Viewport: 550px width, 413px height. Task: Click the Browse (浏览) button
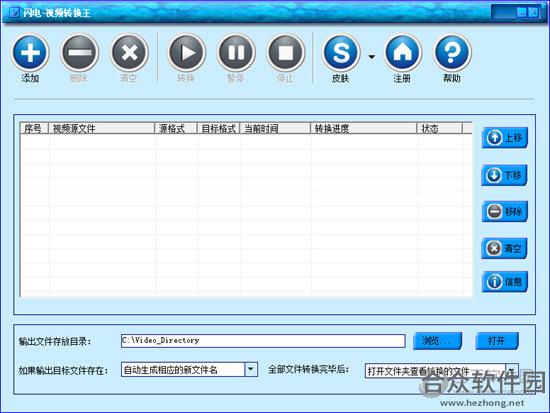[x=437, y=341]
